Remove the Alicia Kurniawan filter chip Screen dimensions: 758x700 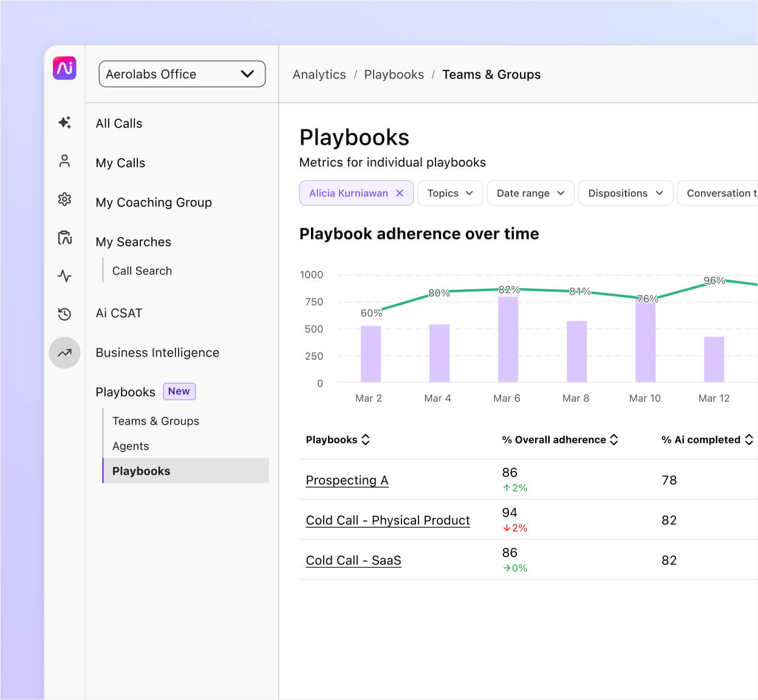coord(400,193)
